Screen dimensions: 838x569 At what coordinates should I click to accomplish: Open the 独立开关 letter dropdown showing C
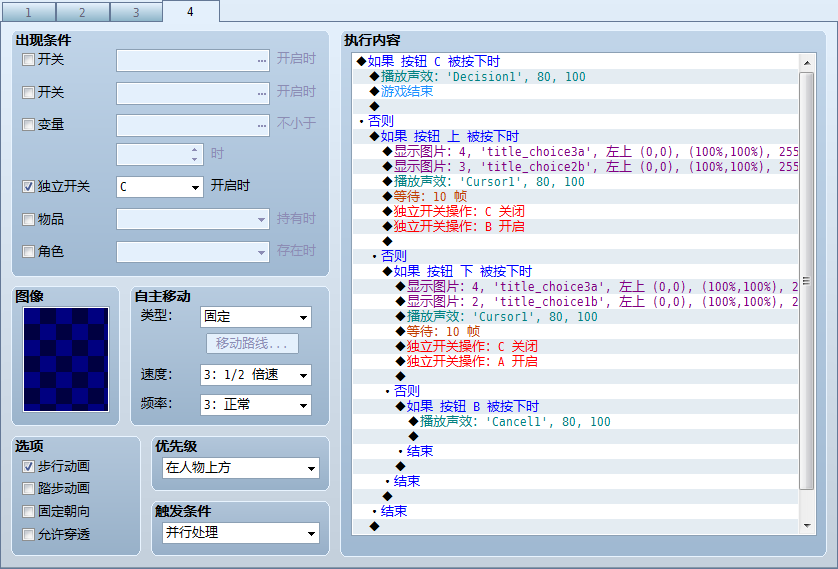(160, 187)
